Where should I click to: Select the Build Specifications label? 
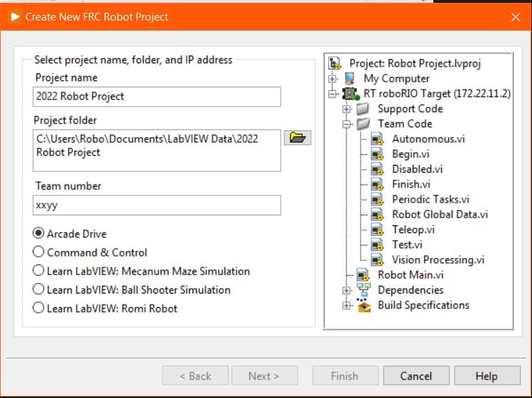coord(423,305)
